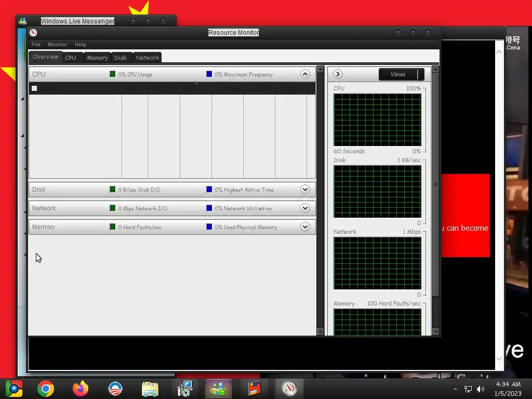
Task: Open the Start menu orb in the taskbar
Action: click(x=14, y=389)
